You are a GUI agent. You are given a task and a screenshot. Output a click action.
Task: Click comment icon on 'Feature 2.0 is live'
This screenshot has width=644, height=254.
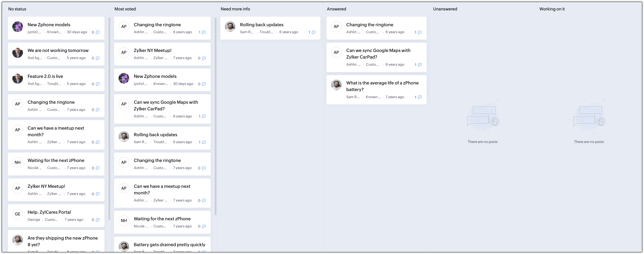click(x=98, y=84)
